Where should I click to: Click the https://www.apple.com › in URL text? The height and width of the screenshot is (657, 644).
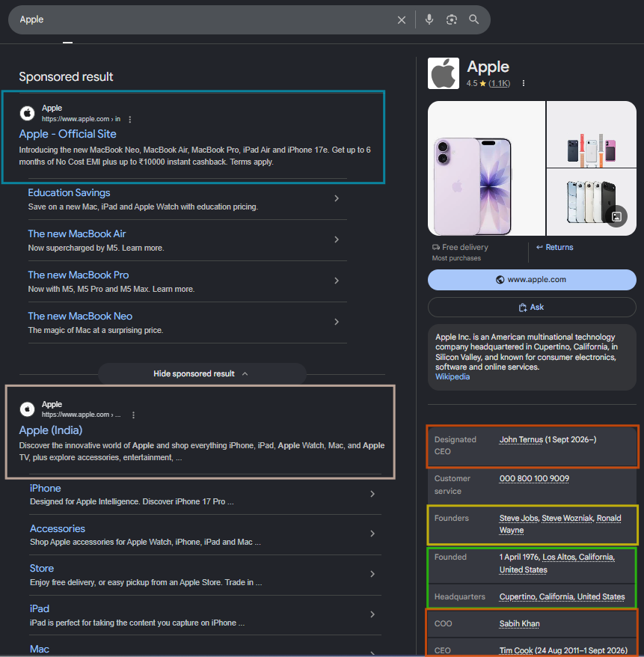[81, 119]
